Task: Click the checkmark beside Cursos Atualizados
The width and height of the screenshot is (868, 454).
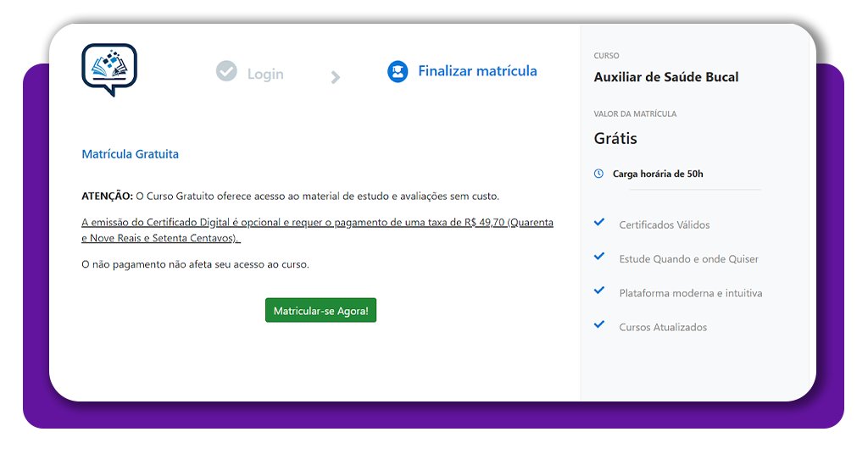Action: 599,324
